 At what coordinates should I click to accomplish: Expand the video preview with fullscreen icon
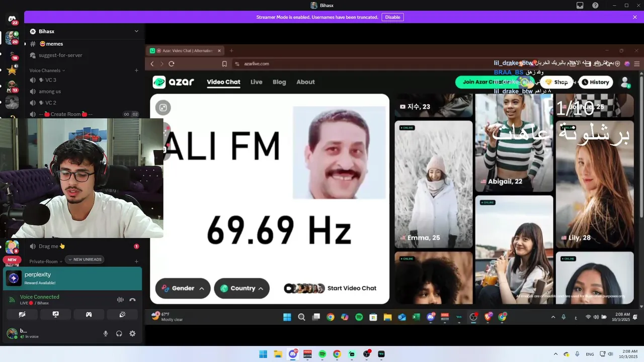tap(163, 108)
